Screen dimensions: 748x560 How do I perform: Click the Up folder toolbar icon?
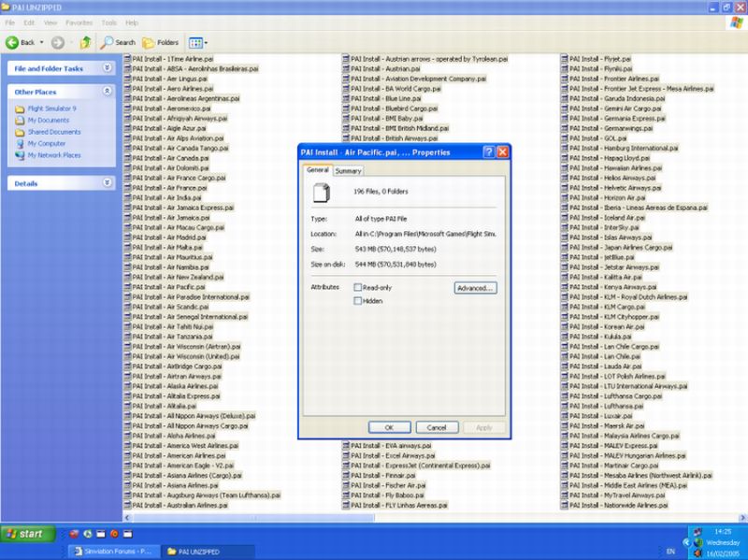(x=86, y=42)
